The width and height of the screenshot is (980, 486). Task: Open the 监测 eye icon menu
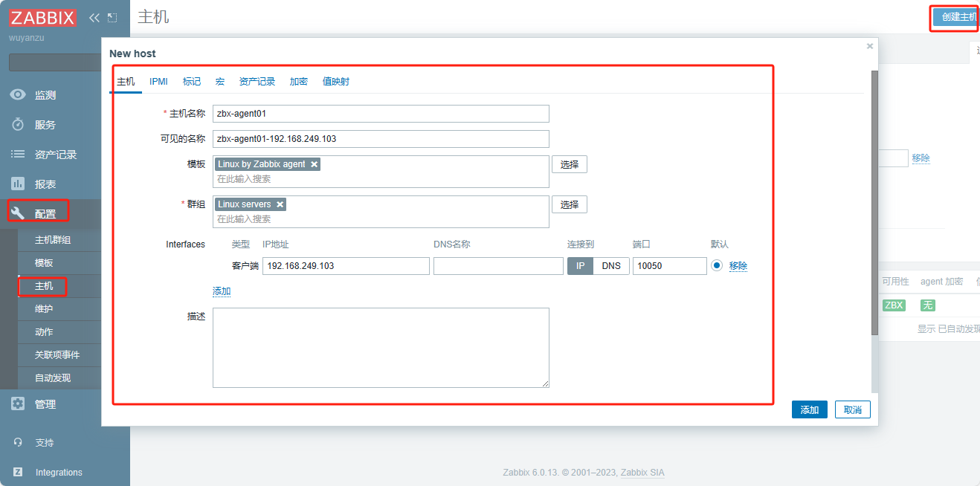coord(18,95)
